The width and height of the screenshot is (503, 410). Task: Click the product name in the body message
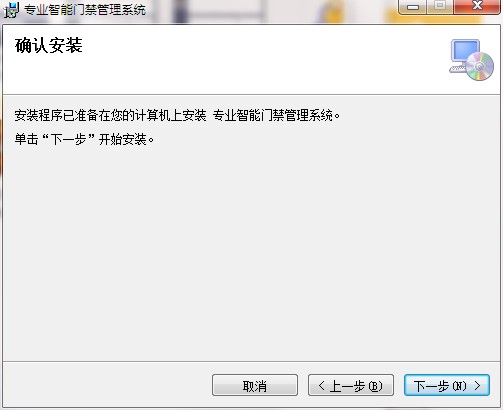[273, 116]
